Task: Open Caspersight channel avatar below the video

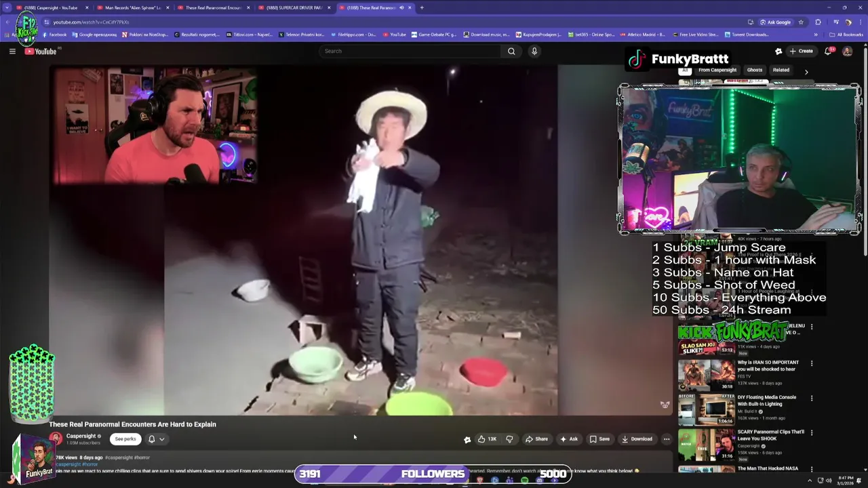Action: click(56, 439)
